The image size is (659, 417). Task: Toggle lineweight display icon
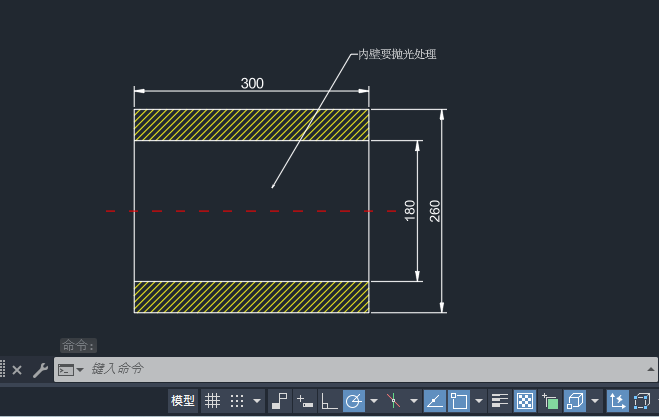pos(500,401)
